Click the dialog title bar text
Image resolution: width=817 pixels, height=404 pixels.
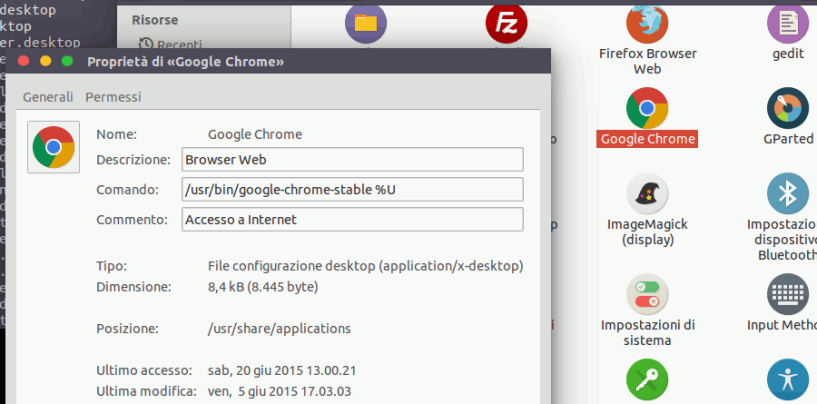185,62
